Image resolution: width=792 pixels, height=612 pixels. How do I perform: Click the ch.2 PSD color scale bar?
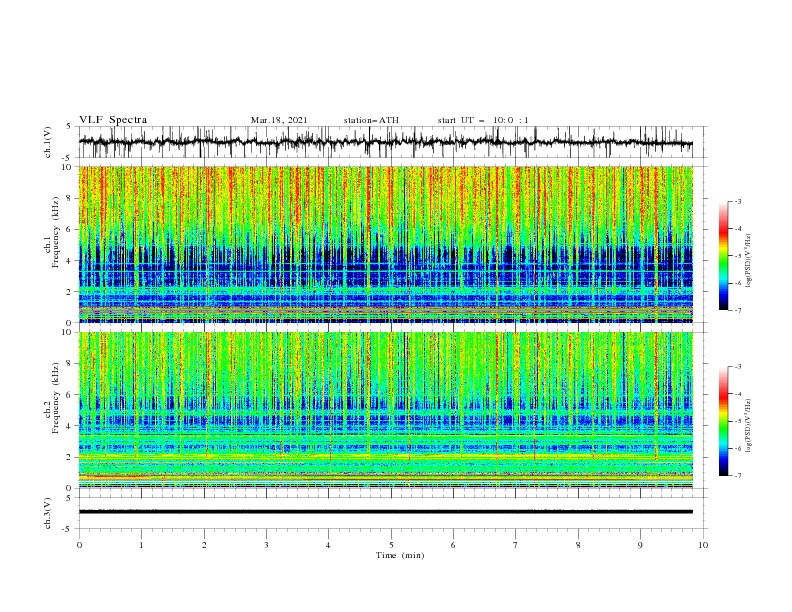pos(724,421)
